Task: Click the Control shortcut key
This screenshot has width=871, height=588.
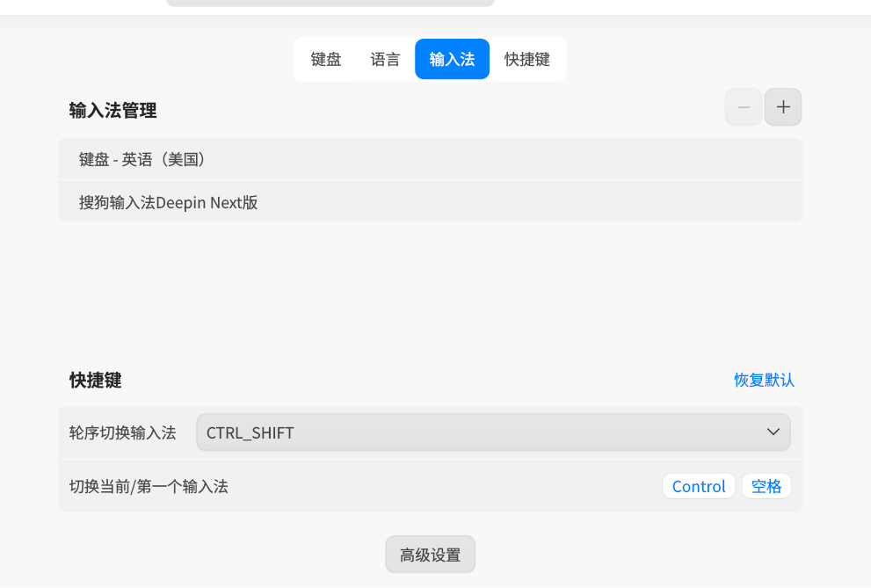Action: coord(699,486)
